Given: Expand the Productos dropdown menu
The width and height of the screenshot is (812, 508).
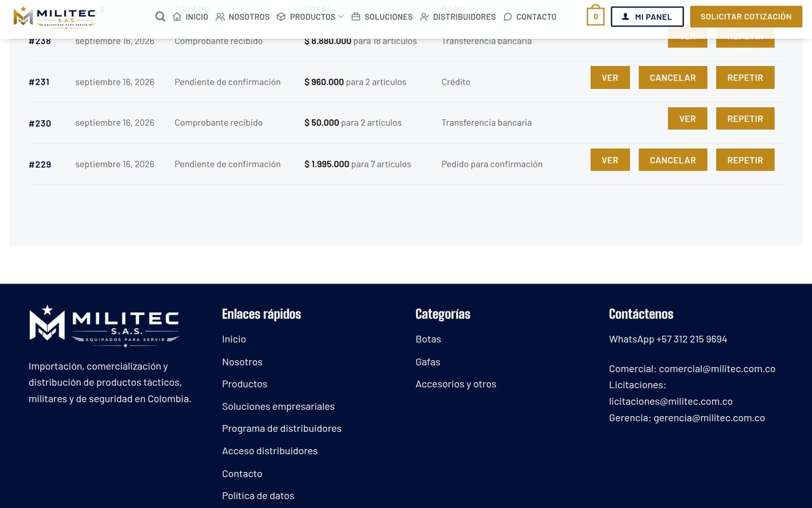Looking at the screenshot, I should (x=310, y=17).
